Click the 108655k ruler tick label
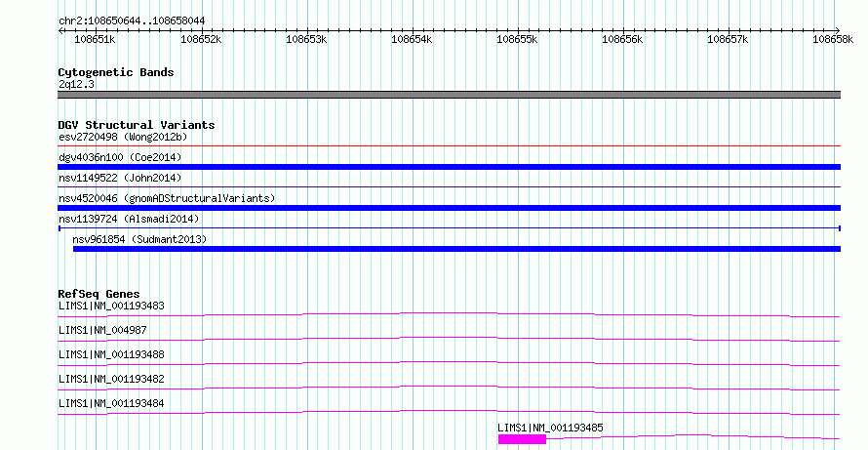Image resolution: width=868 pixels, height=450 pixels. [x=517, y=39]
